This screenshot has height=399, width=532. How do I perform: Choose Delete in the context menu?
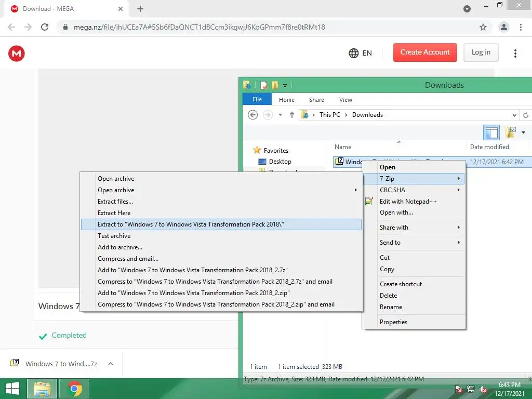tap(414, 296)
